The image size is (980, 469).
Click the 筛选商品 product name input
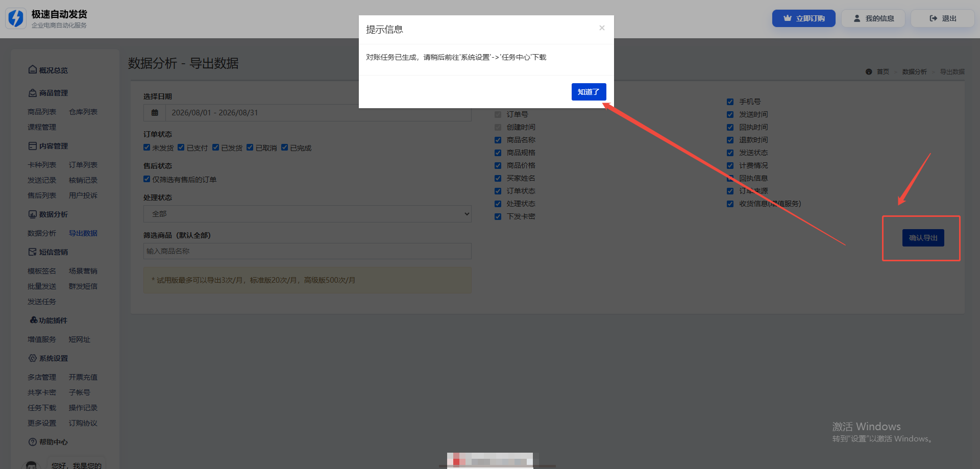pyautogui.click(x=307, y=251)
